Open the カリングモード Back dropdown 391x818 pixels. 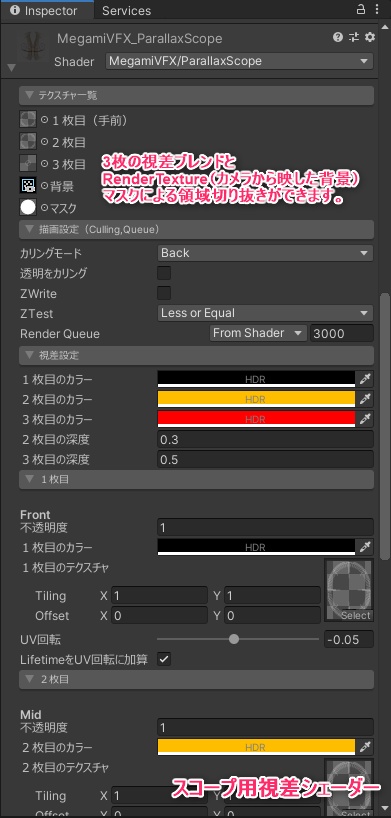265,253
